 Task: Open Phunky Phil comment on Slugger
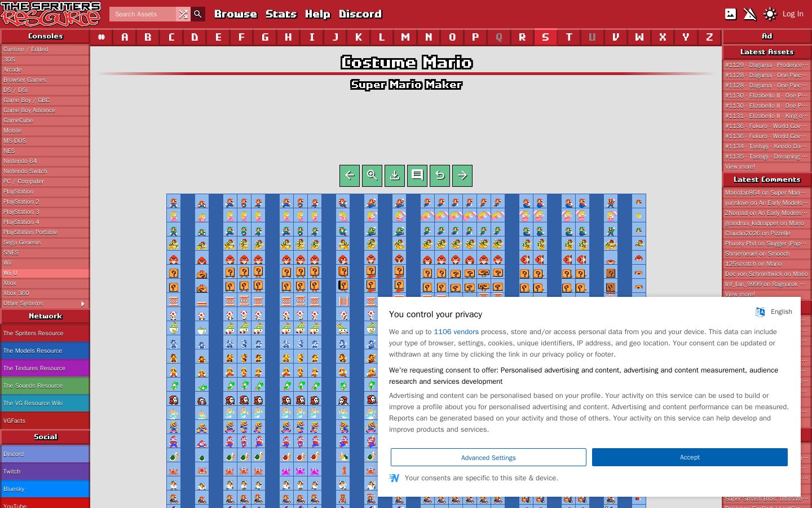[767, 244]
